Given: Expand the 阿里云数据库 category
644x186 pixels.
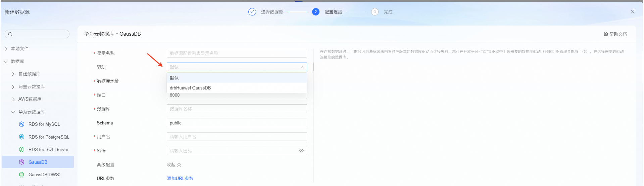Looking at the screenshot, I should pyautogui.click(x=13, y=87).
